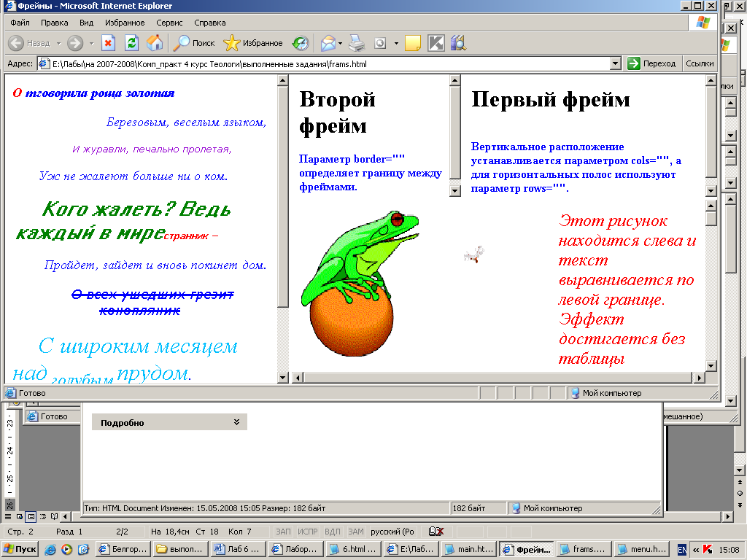747x560 pixels.
Task: Switch to Лаб 6 Word document in taskbar
Action: 238,549
